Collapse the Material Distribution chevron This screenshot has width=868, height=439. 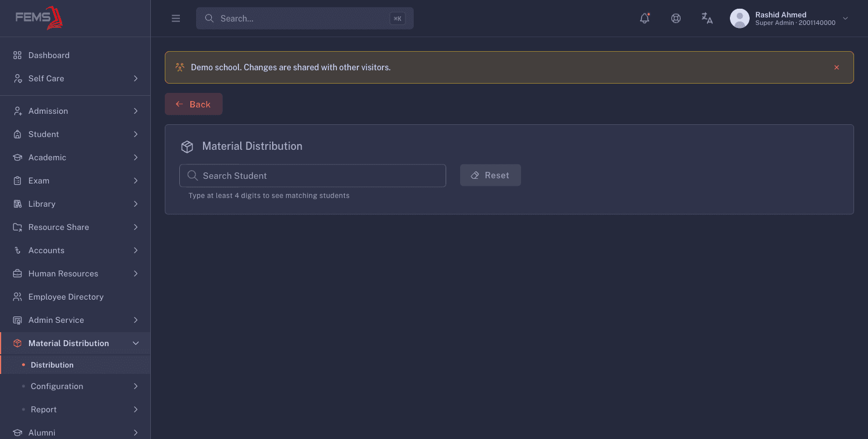[136, 343]
